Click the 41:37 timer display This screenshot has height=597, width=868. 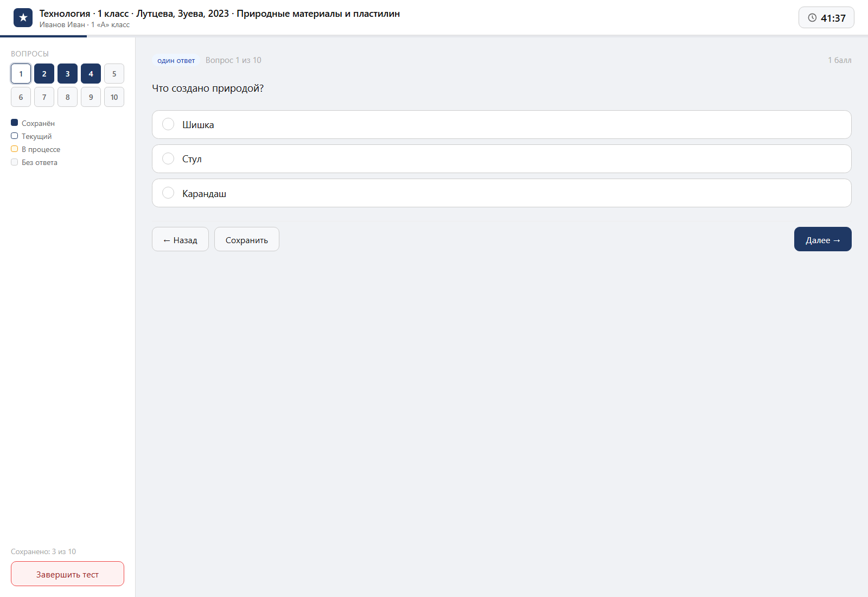[x=826, y=18]
